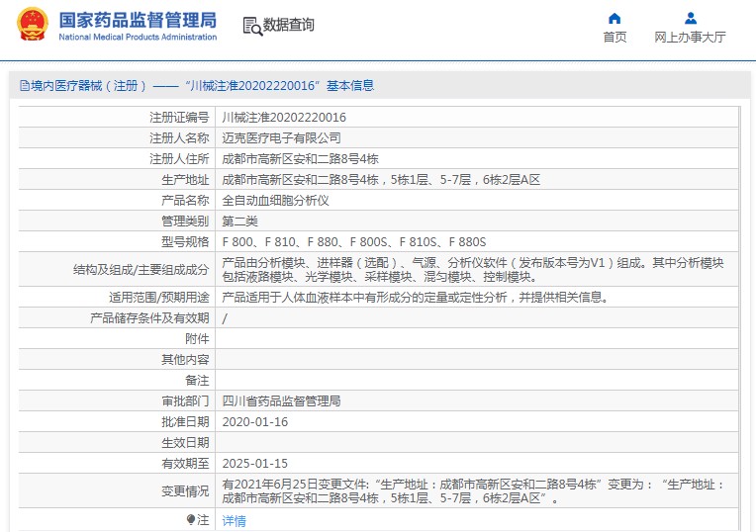Select approval department 四川省药品监督管理局
Screen dimensions: 756x532
click(281, 400)
